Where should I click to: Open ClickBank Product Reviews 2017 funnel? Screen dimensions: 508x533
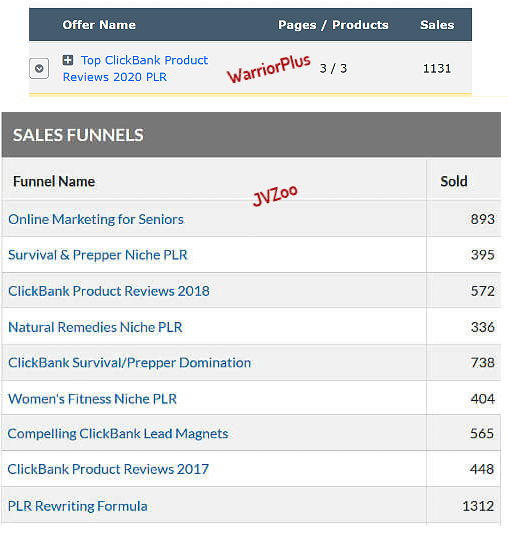click(108, 469)
